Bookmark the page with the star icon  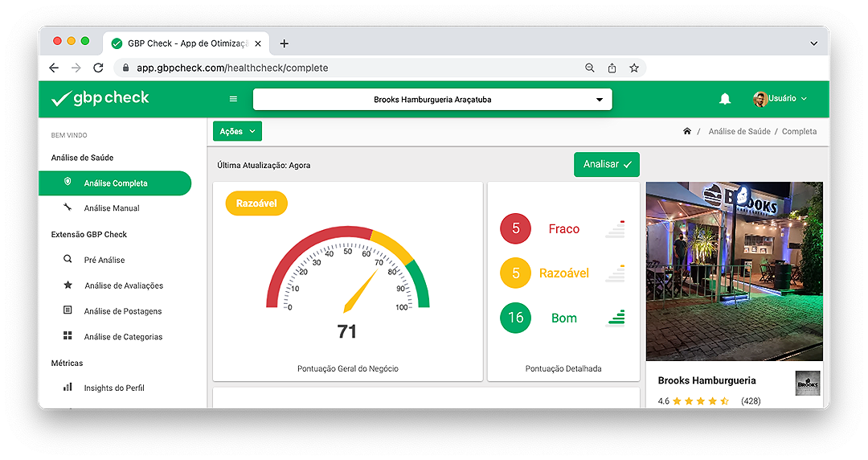(634, 68)
